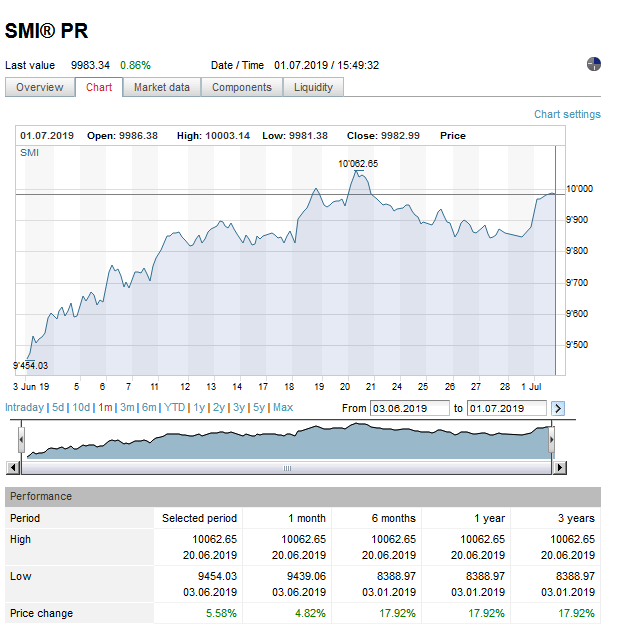Click the 9439.06 low value

tap(306, 576)
